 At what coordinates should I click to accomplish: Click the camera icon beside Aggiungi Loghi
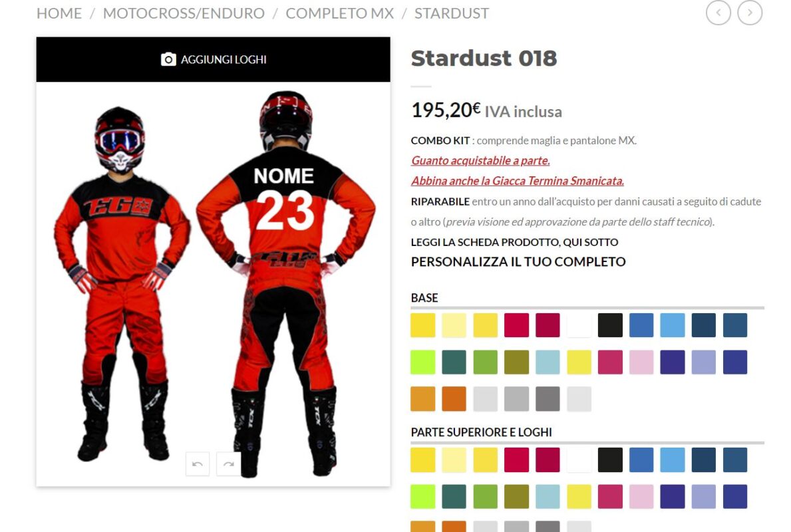[168, 59]
